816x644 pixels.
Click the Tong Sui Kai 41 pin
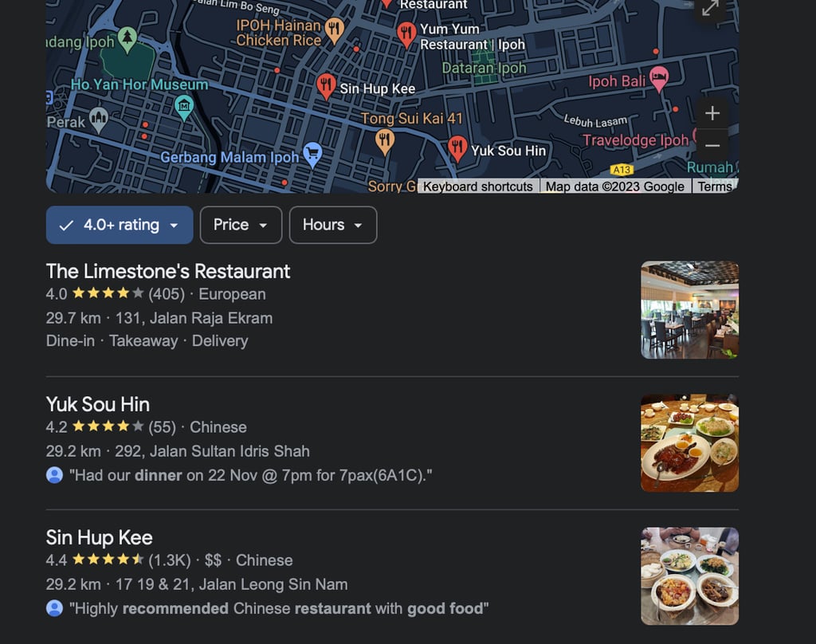385,142
